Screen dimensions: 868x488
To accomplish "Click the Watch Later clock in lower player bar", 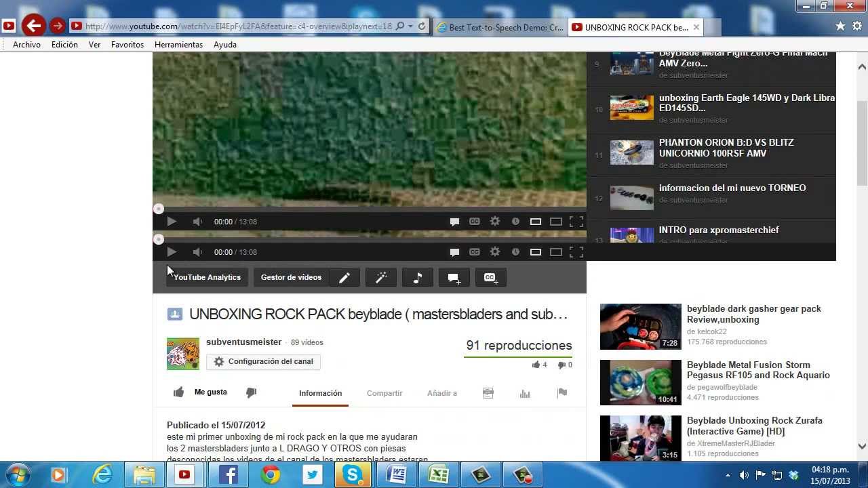I will [515, 252].
